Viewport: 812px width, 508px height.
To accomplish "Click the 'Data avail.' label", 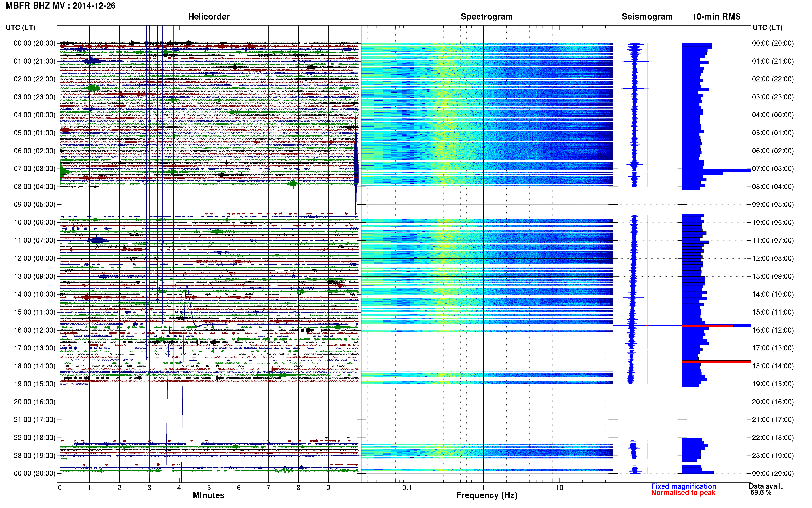I will click(765, 486).
